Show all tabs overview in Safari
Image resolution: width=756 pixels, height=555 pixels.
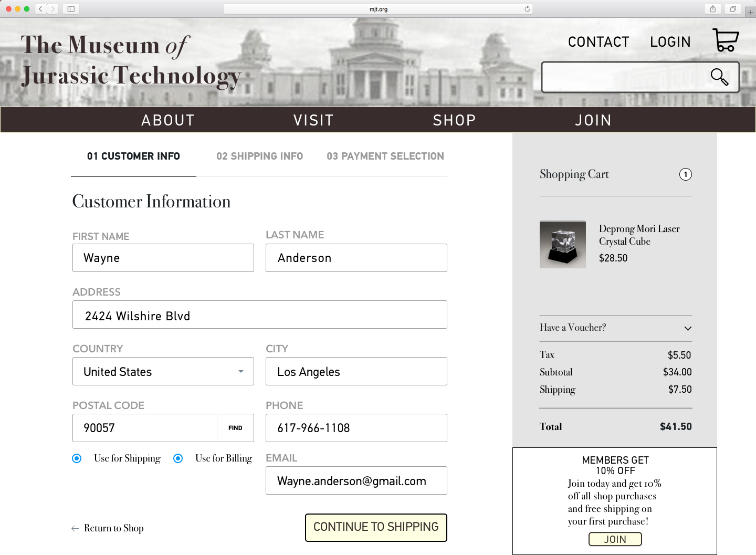(x=733, y=9)
